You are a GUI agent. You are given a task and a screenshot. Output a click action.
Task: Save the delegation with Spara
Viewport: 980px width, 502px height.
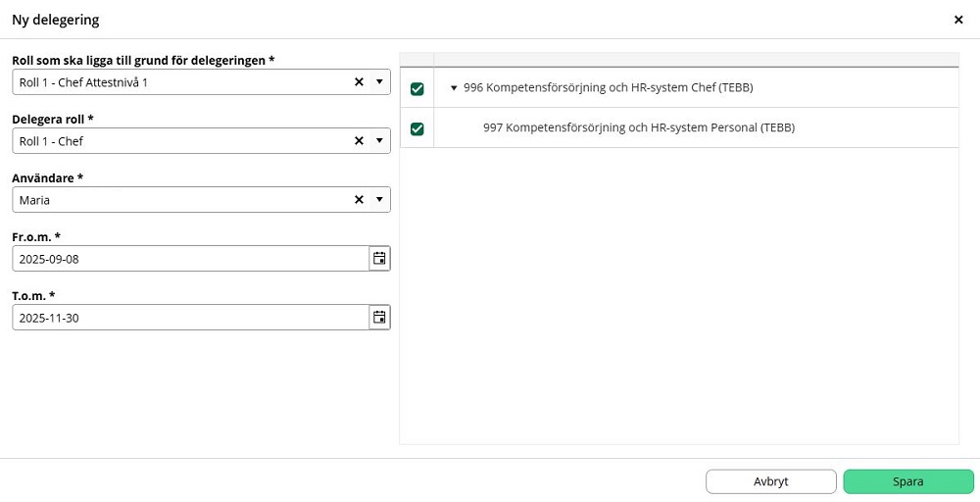pyautogui.click(x=907, y=481)
